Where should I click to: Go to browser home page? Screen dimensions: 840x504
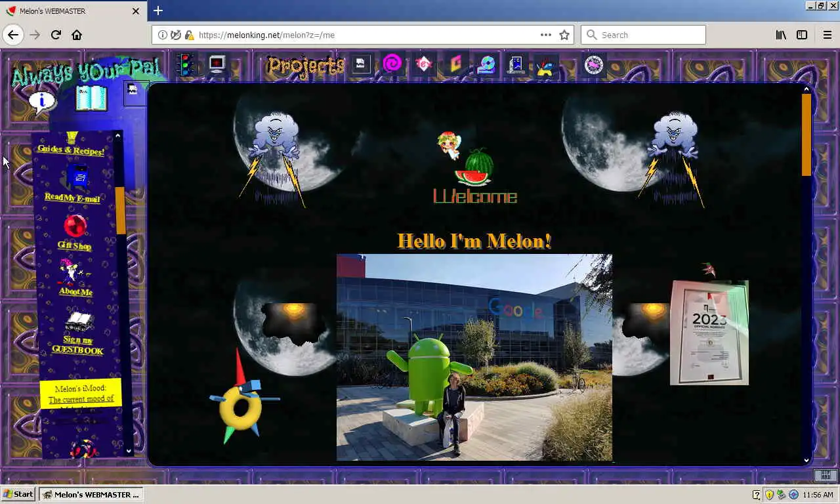point(77,35)
